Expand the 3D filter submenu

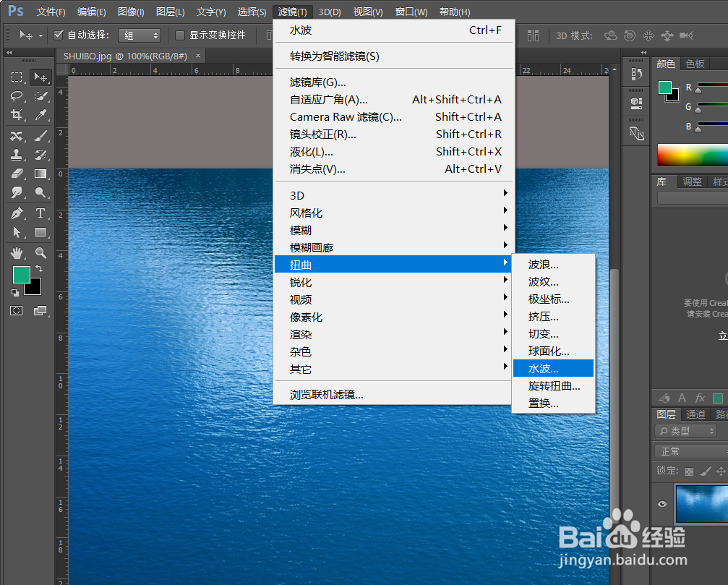(x=393, y=195)
